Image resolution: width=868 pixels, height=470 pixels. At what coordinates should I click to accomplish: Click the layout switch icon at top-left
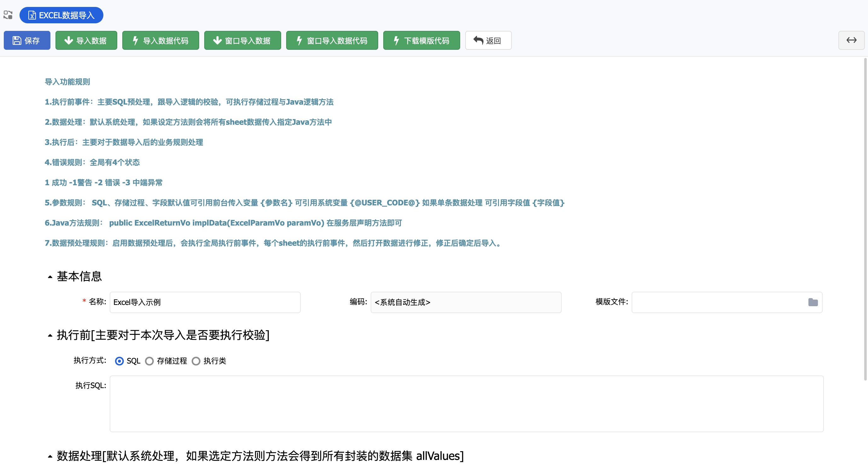pos(8,15)
